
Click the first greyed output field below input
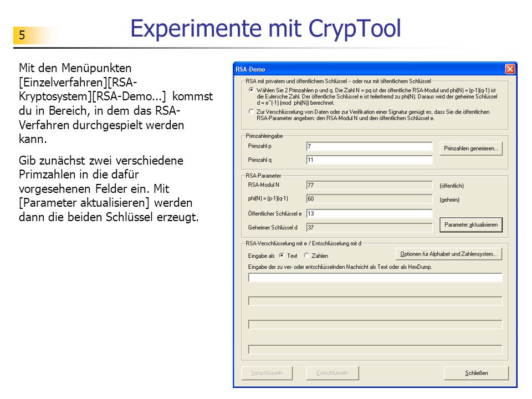(375, 301)
